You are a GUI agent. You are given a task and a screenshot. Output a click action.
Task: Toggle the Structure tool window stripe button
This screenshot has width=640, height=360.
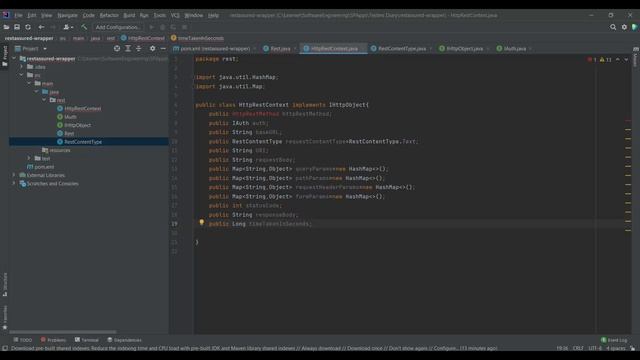pyautogui.click(x=5, y=284)
